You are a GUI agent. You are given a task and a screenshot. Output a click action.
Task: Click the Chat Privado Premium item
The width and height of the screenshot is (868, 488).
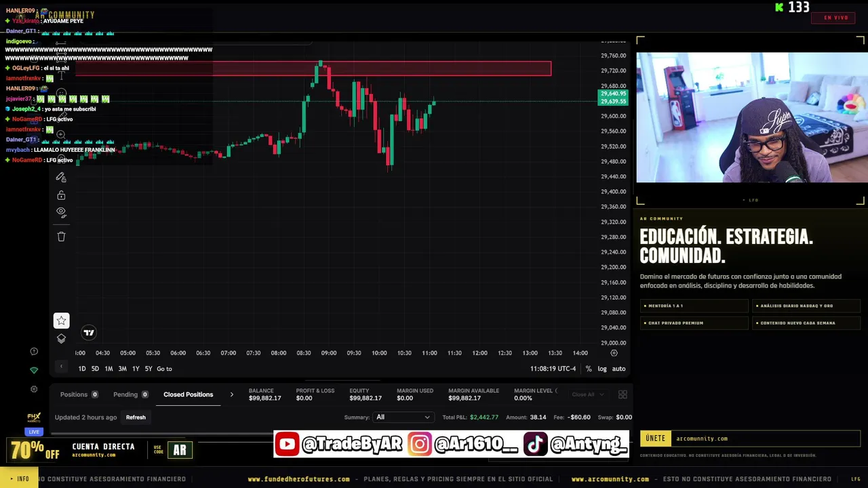694,323
